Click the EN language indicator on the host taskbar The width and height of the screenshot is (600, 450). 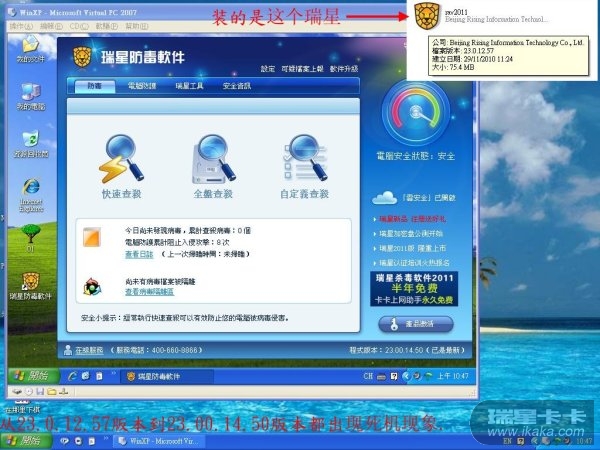coord(507,441)
